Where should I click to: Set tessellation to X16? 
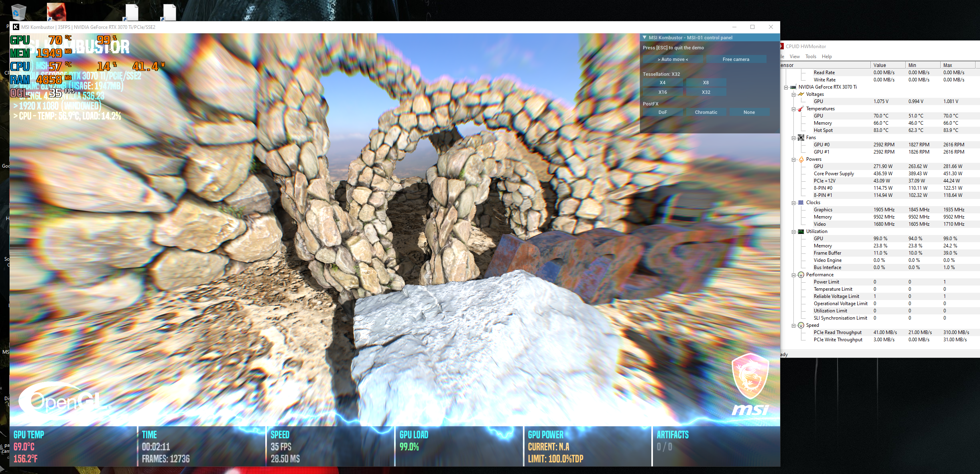point(663,92)
